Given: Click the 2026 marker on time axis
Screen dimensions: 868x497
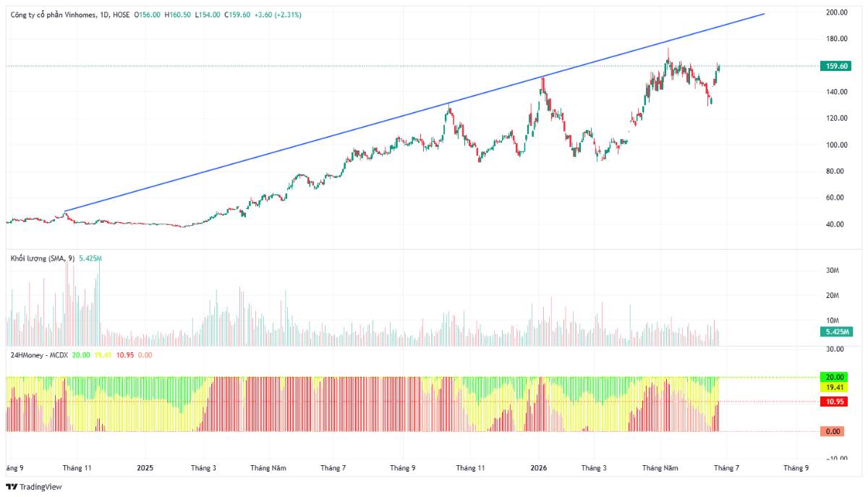Looking at the screenshot, I should click(x=540, y=468).
